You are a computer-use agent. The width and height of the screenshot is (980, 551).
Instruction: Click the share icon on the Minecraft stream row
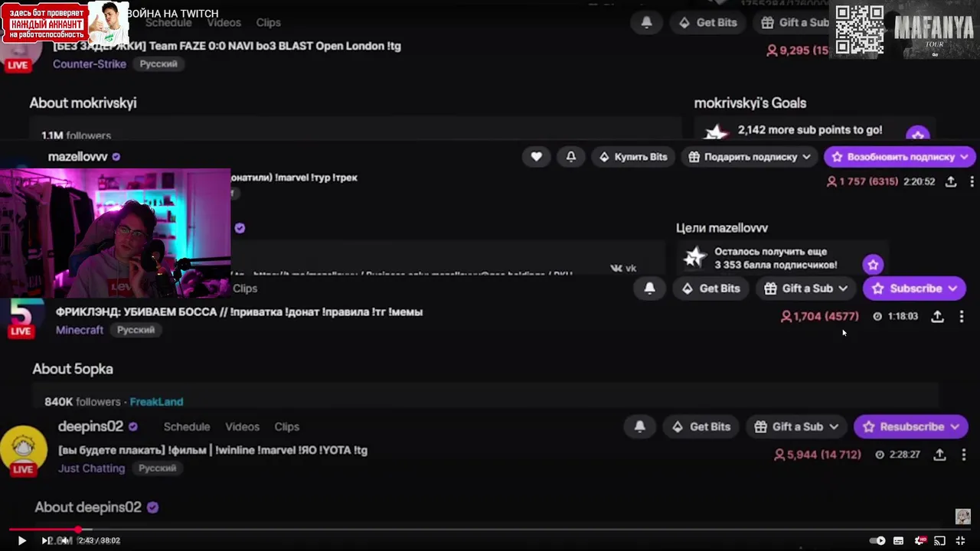click(x=937, y=316)
